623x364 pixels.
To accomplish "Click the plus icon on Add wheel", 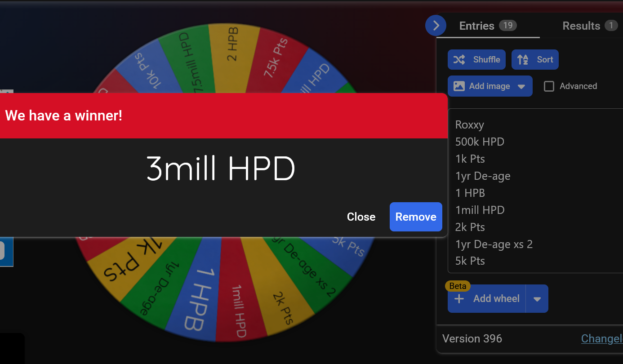I will [x=459, y=298].
